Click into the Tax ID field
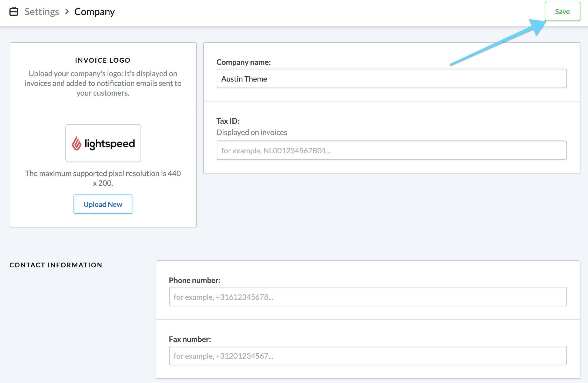 point(391,150)
